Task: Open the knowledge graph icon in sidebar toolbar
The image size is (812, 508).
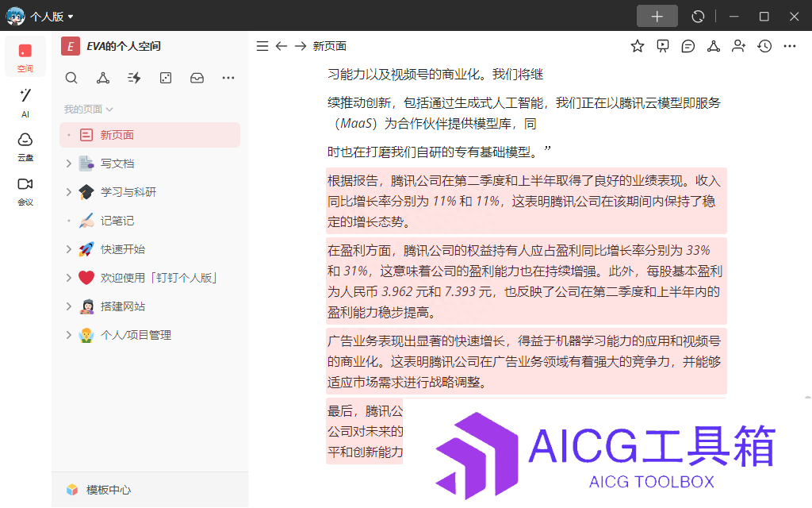Action: tap(103, 78)
